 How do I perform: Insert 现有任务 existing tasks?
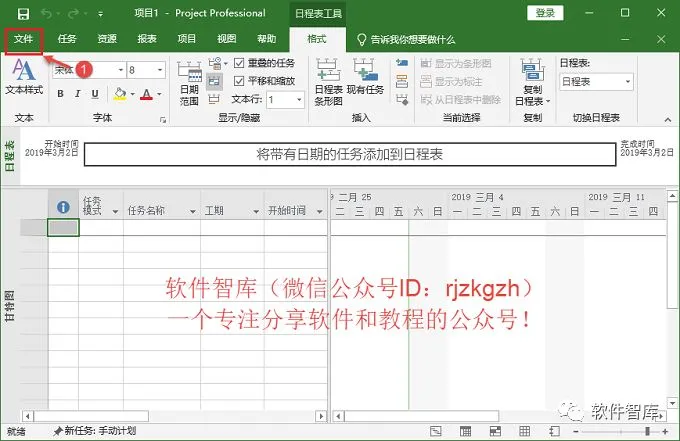click(x=365, y=77)
